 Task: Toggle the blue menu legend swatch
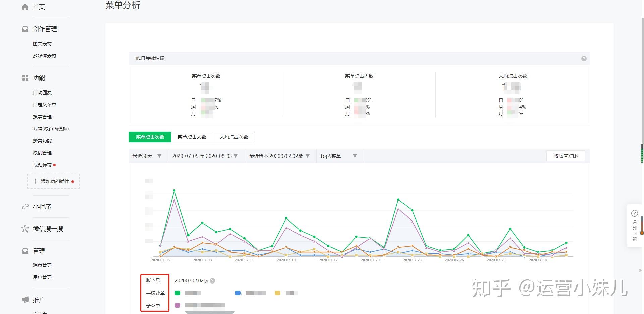(238, 293)
